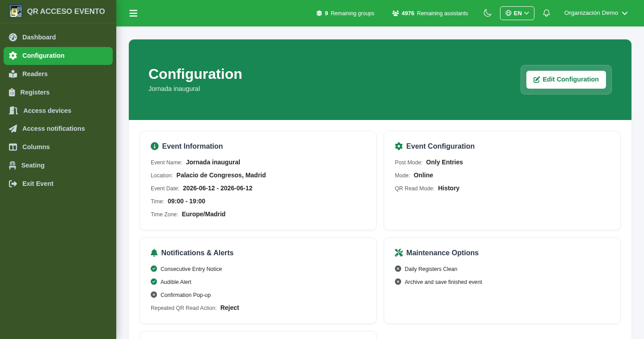Click the time value 09:00 - 19:00
Screen dimensions: 644x339
(186, 201)
